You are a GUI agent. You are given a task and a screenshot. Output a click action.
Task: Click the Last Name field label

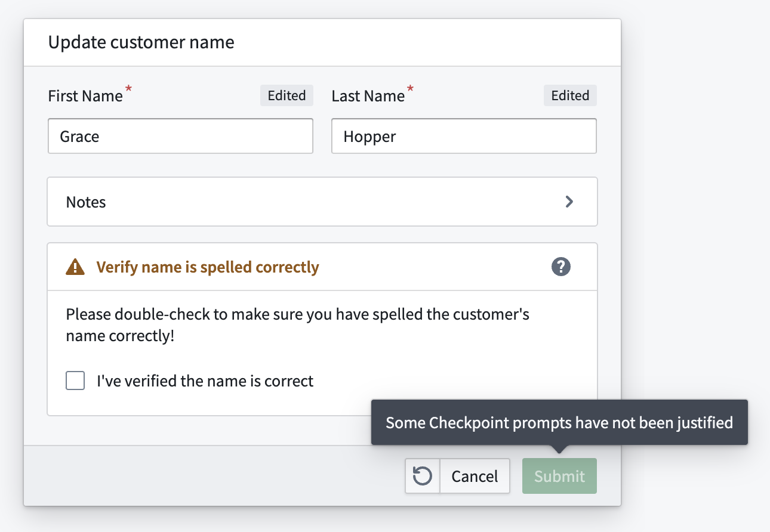pos(368,95)
